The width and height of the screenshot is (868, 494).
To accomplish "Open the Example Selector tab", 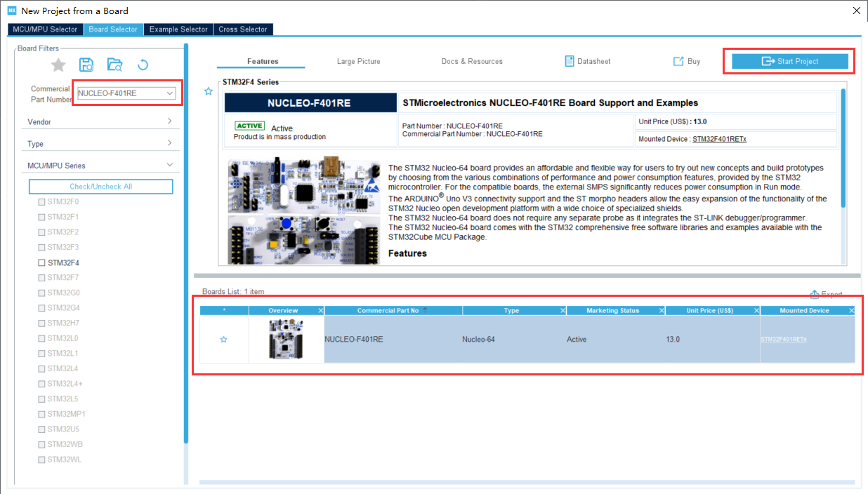I will point(178,29).
